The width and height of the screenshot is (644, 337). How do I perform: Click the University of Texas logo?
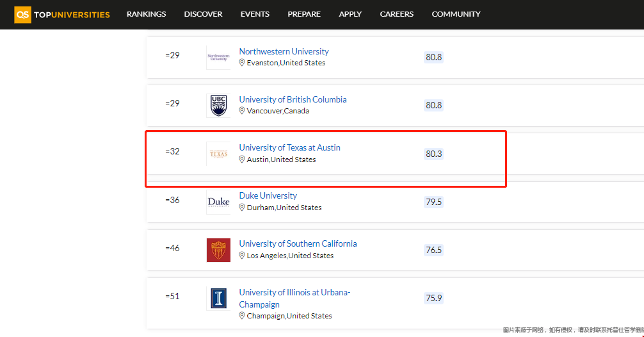point(218,154)
